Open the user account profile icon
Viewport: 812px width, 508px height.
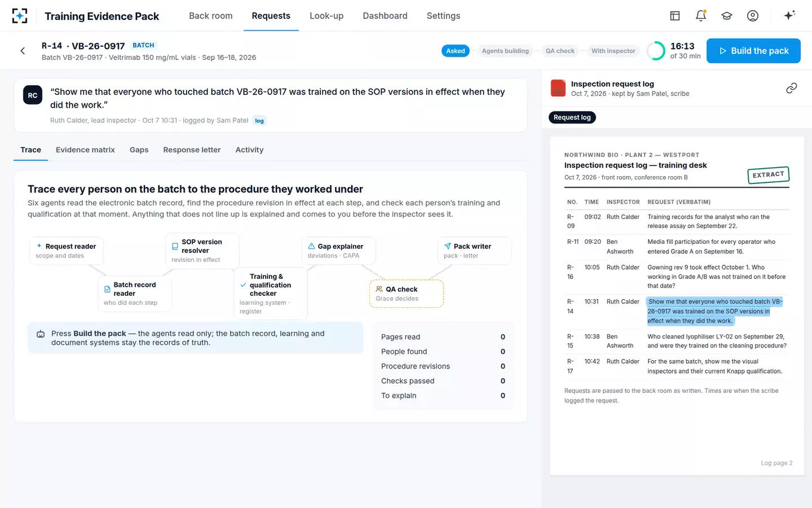click(x=753, y=16)
